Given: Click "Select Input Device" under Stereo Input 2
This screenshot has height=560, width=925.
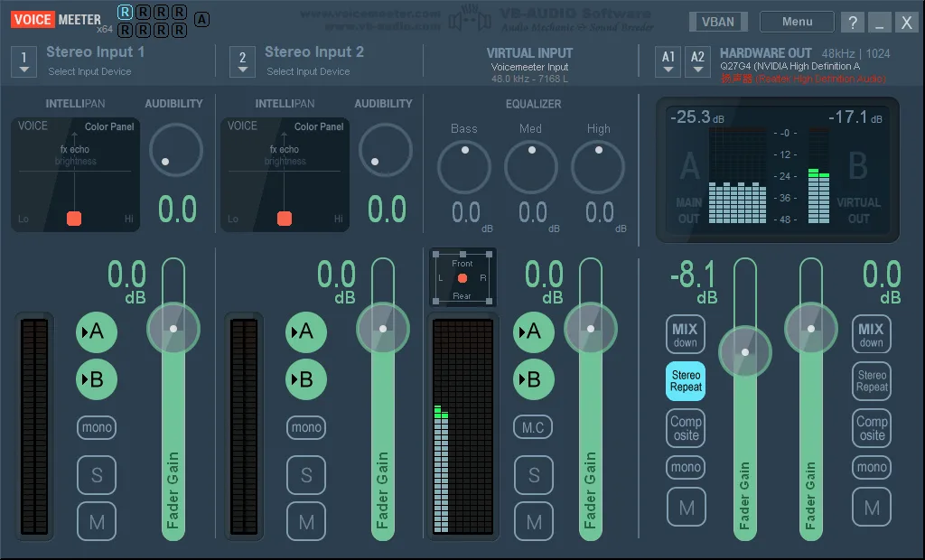Looking at the screenshot, I should pyautogui.click(x=308, y=71).
